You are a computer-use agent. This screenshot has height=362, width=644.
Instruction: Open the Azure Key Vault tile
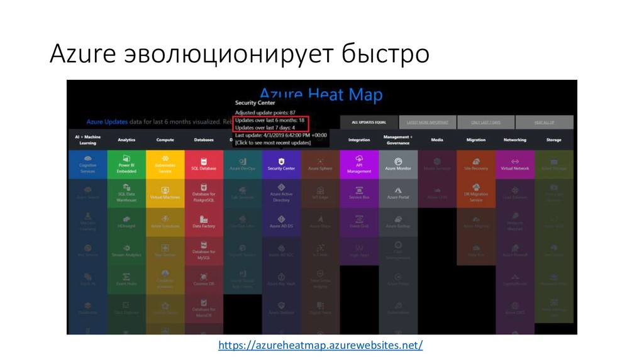pyautogui.click(x=281, y=280)
